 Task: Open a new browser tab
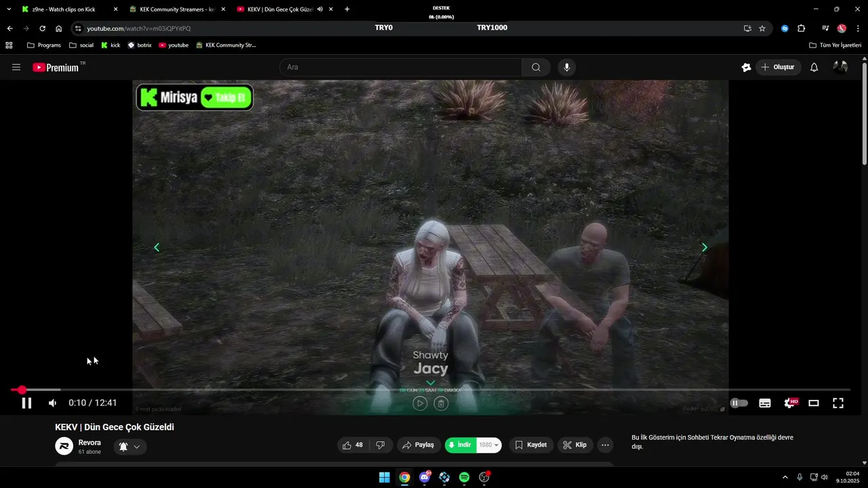pos(347,9)
